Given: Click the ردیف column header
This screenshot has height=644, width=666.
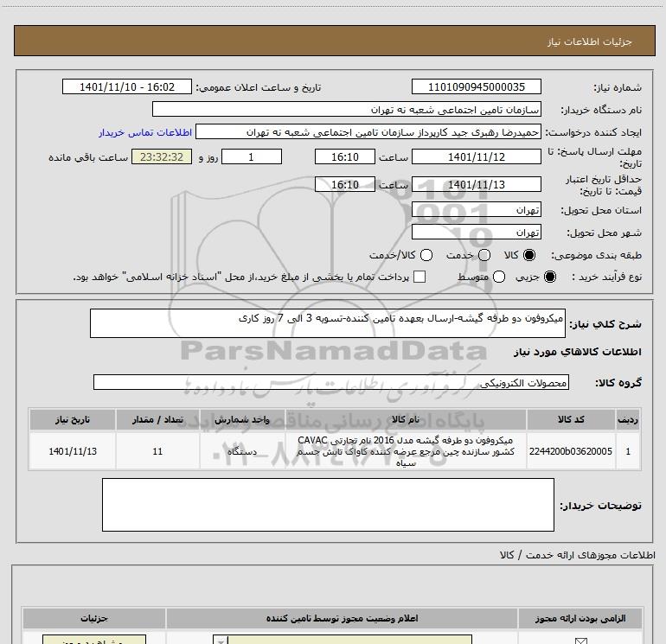Looking at the screenshot, I should (x=628, y=419).
